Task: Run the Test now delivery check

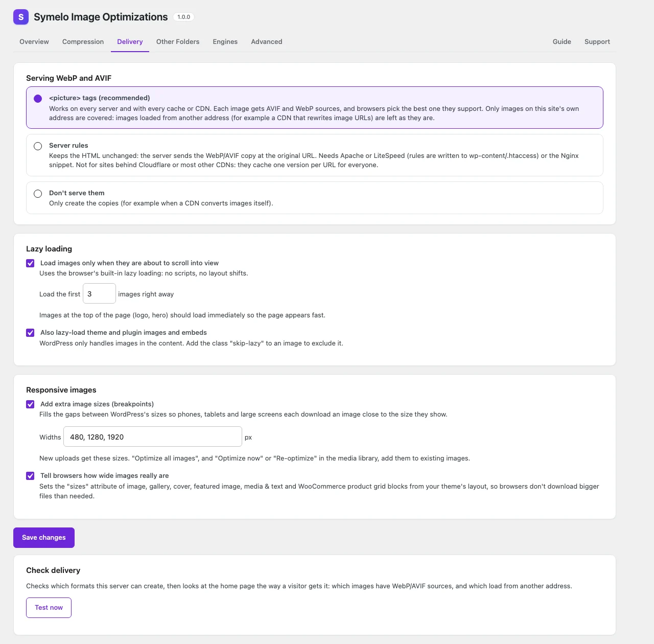Action: pos(49,608)
